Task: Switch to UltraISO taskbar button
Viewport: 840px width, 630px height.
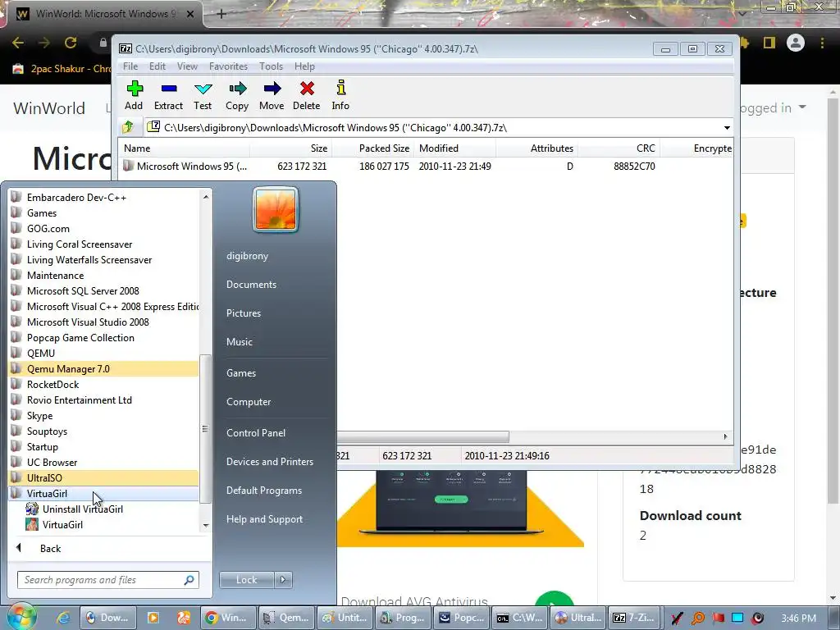Action: [x=578, y=618]
